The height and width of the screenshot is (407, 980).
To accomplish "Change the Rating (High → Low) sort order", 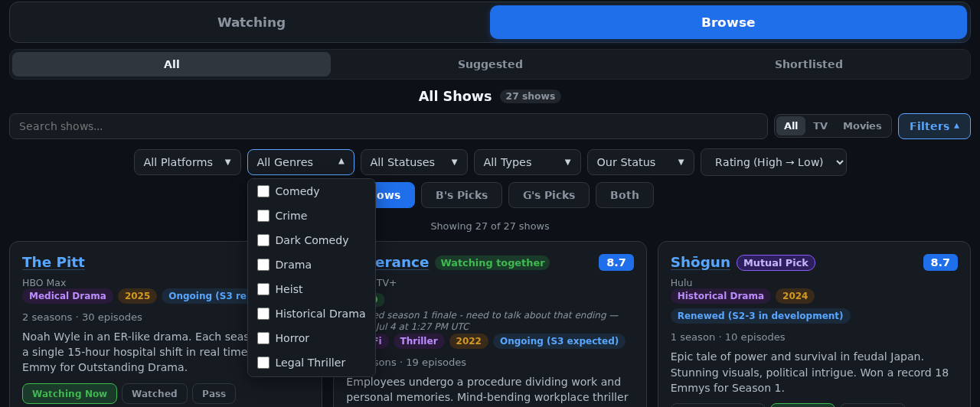I will tap(773, 162).
